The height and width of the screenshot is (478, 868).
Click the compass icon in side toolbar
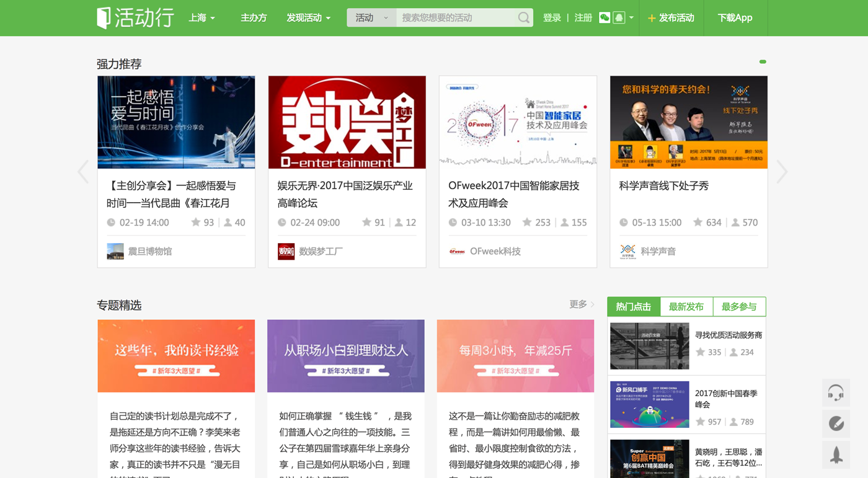point(836,424)
